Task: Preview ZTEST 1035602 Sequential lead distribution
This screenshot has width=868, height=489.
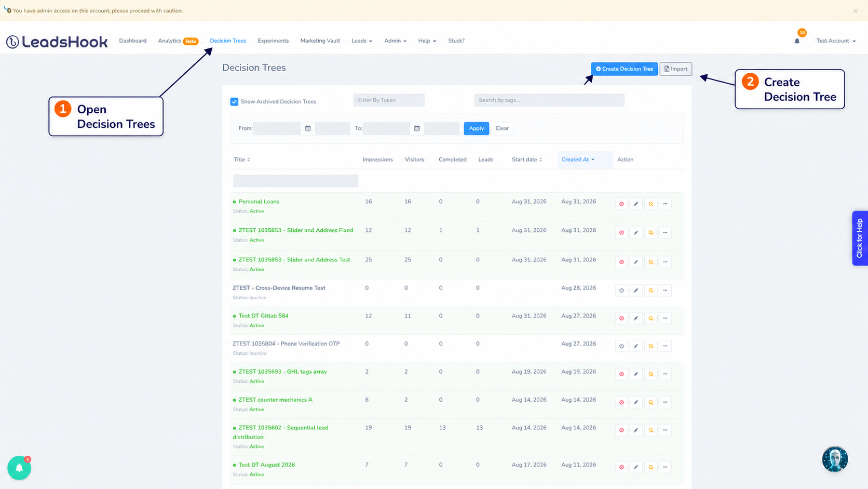Action: coord(650,430)
